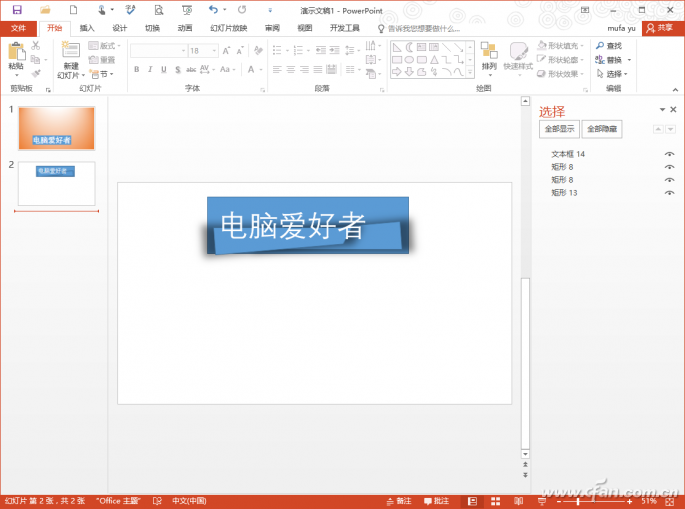Click the New Slide icon
This screenshot has width=685, height=509.
click(70, 50)
